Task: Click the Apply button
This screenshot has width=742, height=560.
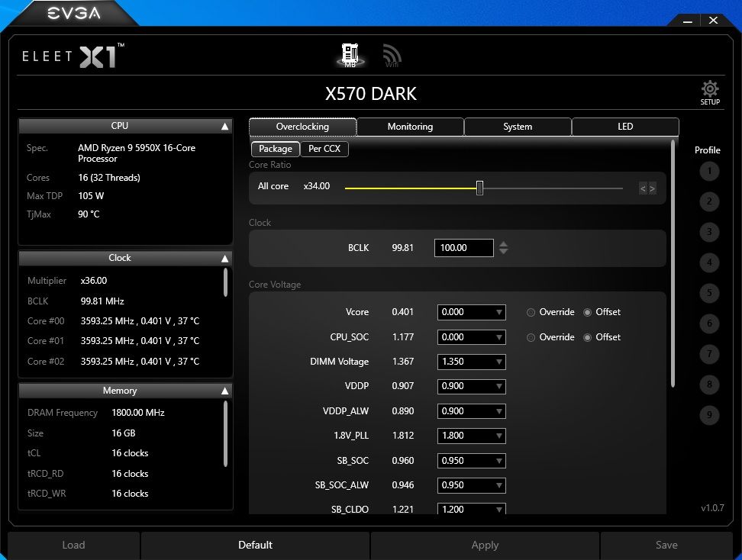Action: click(x=485, y=545)
